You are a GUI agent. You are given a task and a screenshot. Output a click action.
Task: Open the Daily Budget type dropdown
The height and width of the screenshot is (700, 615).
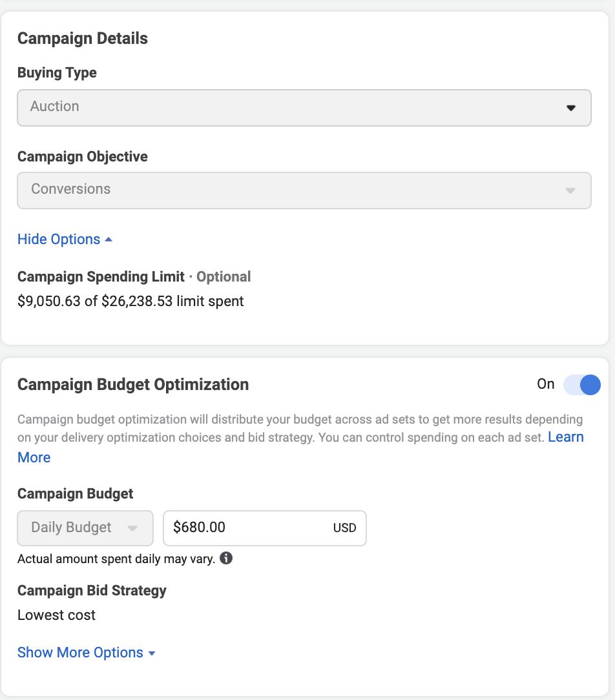(85, 528)
